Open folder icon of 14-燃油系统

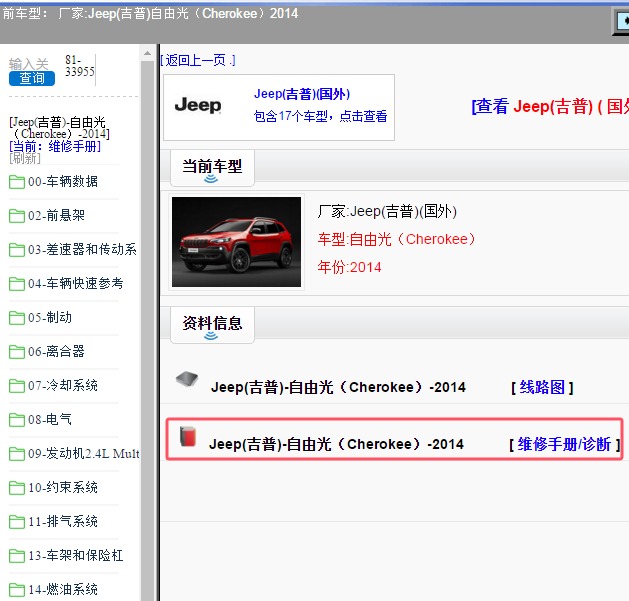pyautogui.click(x=17, y=590)
